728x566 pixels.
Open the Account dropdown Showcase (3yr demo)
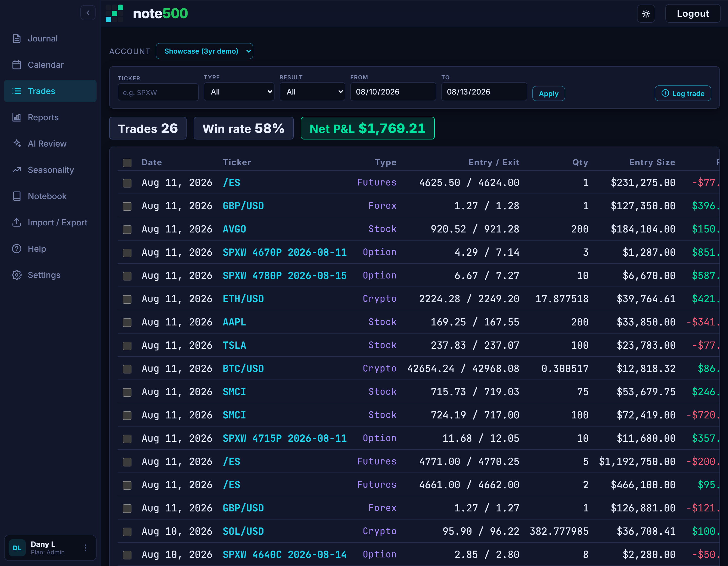204,51
